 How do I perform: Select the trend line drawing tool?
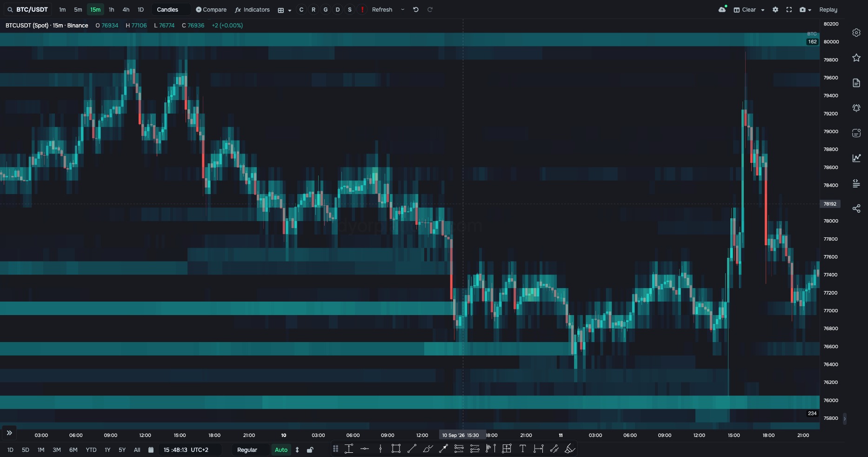coord(412,449)
